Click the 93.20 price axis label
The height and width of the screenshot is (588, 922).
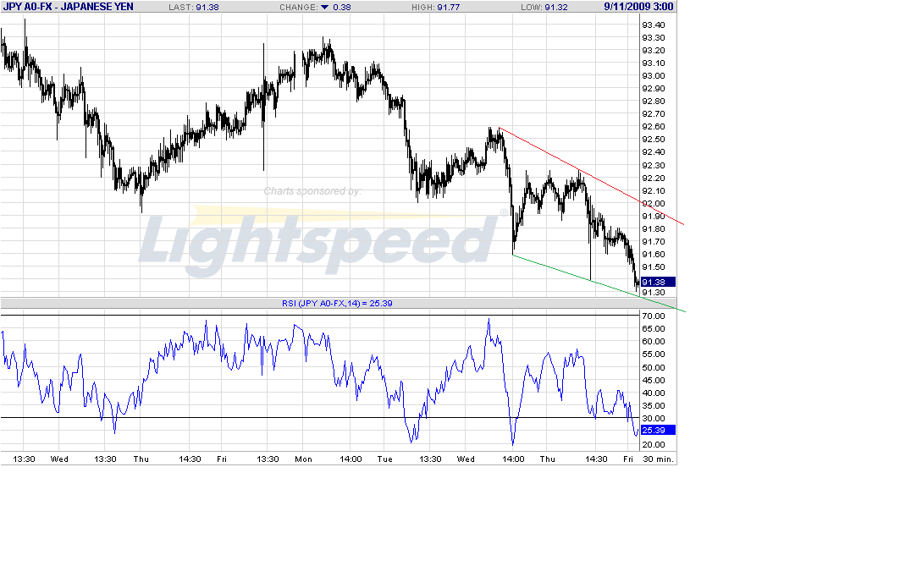point(654,51)
